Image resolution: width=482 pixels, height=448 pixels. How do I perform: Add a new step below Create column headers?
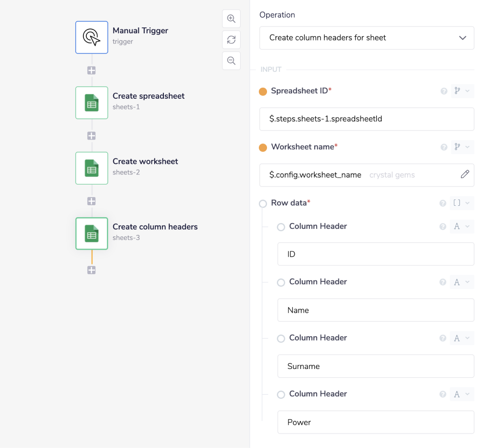pos(92,270)
